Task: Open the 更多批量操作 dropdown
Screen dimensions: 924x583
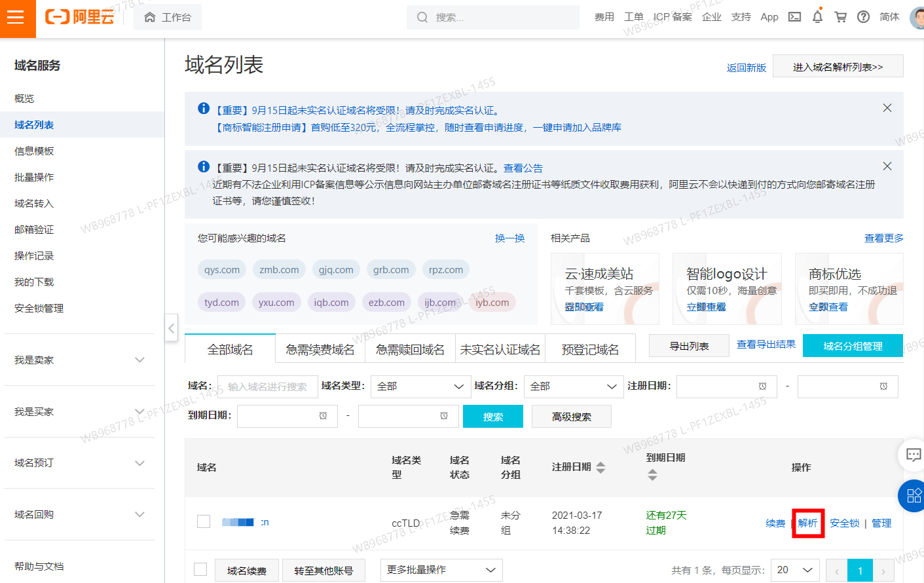Action: tap(441, 570)
